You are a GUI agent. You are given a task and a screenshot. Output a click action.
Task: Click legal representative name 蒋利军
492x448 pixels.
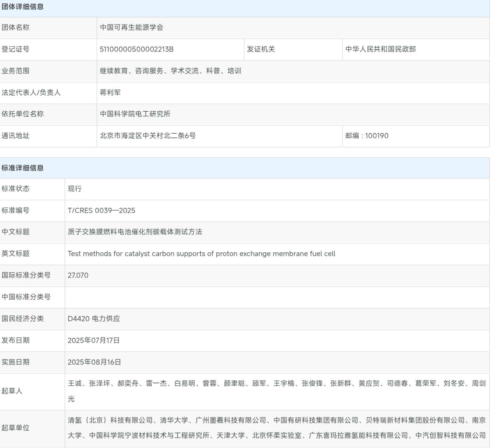(x=110, y=92)
